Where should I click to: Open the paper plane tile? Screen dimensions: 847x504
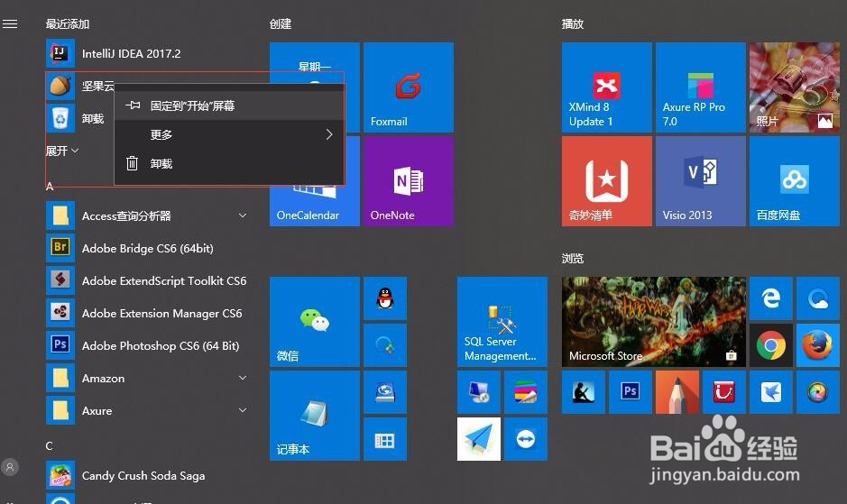pos(479,439)
